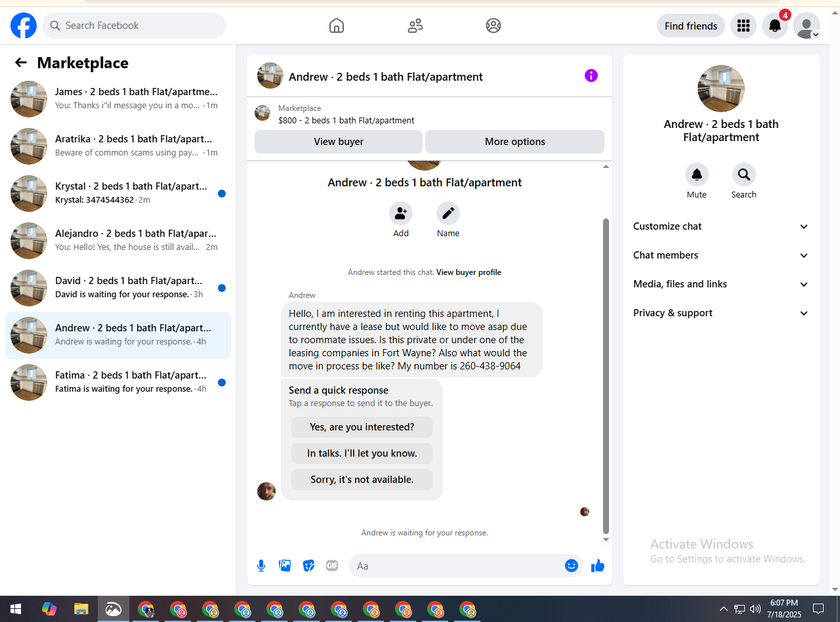Click the chat scrollbar up arrow

coord(606,167)
